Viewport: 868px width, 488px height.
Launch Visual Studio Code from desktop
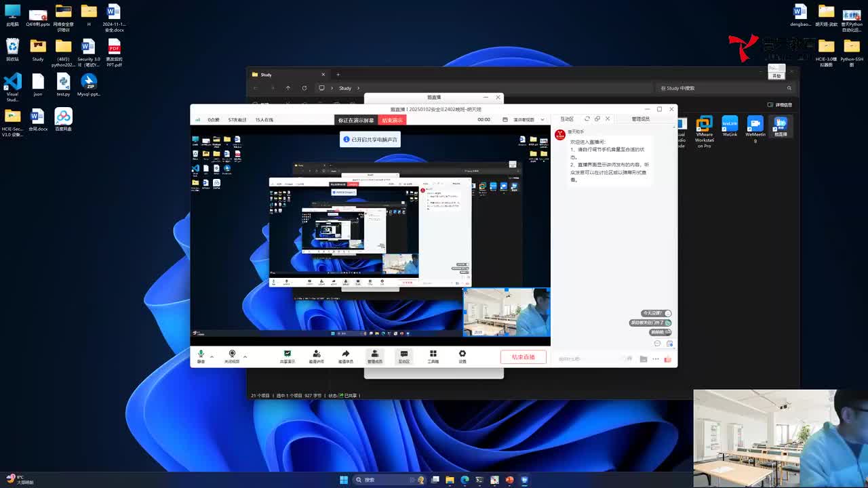12,87
